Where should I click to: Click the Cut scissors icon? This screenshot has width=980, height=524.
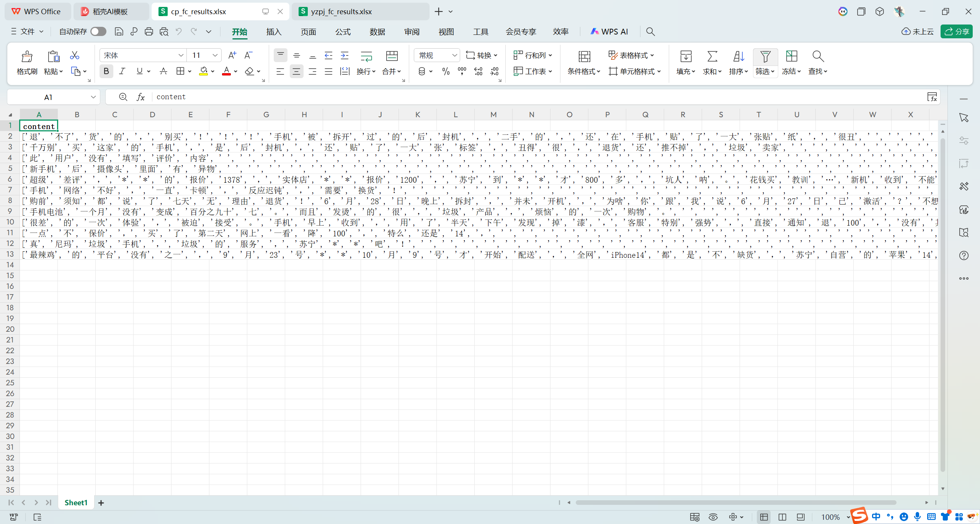click(x=75, y=56)
